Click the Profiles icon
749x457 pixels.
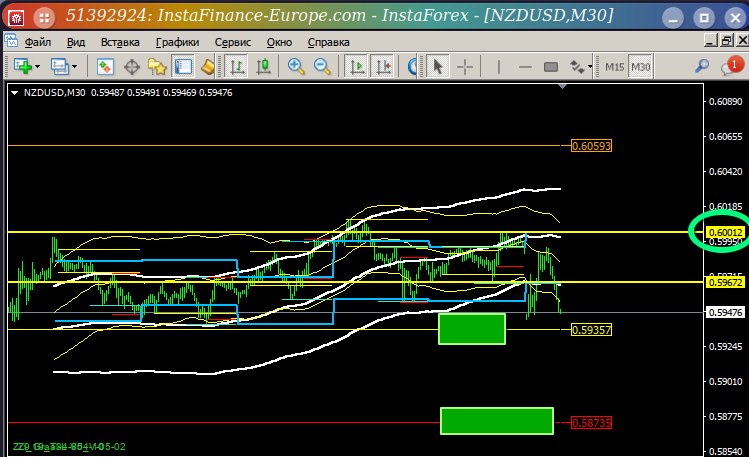60,66
